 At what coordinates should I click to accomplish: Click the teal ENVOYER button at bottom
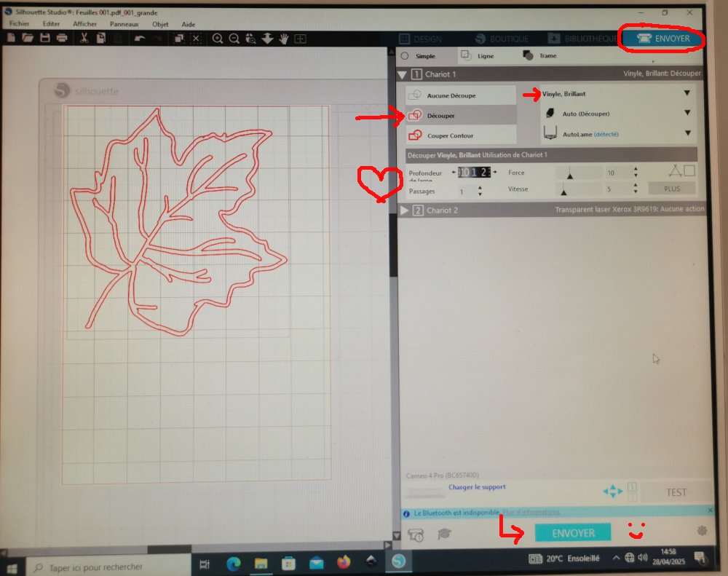(573, 533)
